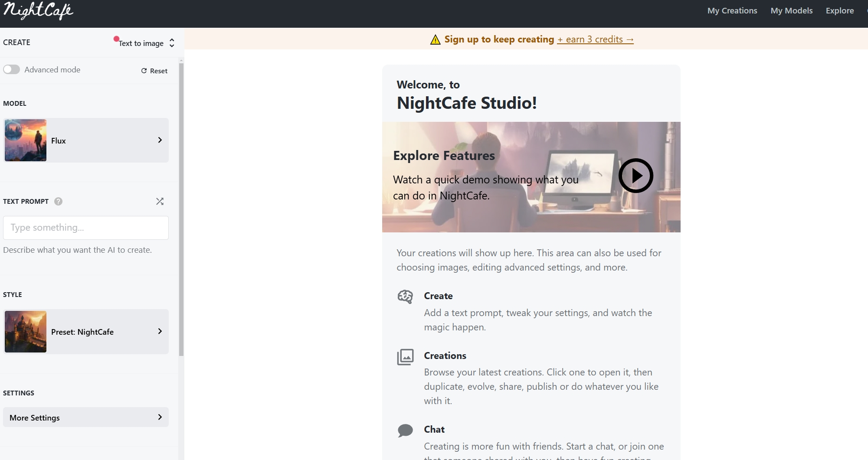This screenshot has width=868, height=460.
Task: Click the left panel vertical scrollbar
Action: (181, 210)
